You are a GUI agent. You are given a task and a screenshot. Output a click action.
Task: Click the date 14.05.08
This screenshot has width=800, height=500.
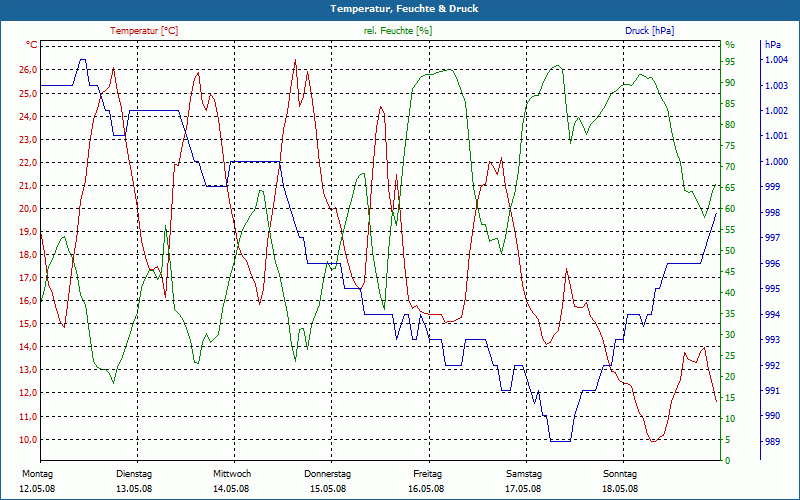(231, 489)
